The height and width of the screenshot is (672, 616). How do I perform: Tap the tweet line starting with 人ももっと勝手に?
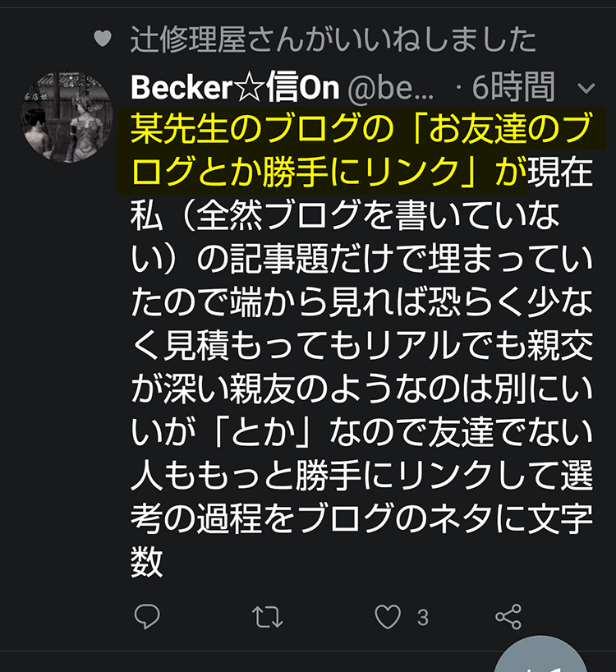click(x=361, y=476)
